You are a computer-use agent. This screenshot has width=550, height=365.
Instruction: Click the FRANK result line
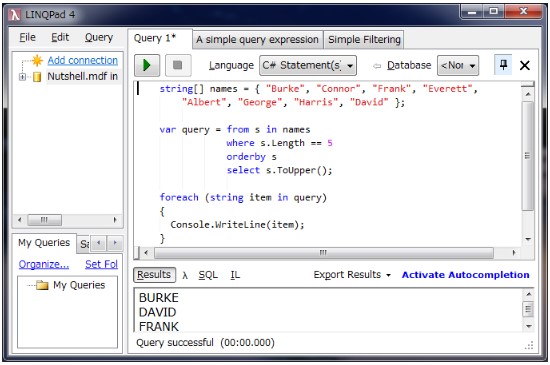pyautogui.click(x=159, y=326)
